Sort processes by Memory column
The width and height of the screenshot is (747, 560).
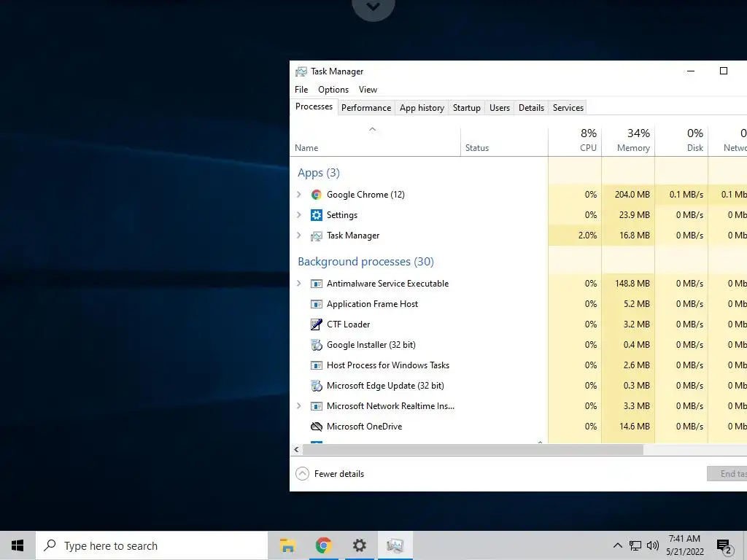628,141
